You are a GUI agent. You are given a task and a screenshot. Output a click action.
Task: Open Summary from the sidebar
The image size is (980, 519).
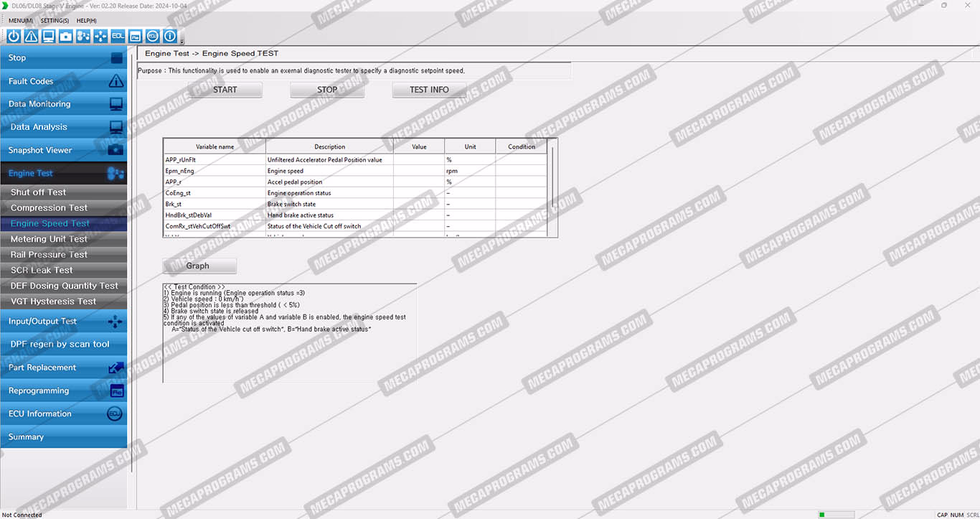[64, 437]
